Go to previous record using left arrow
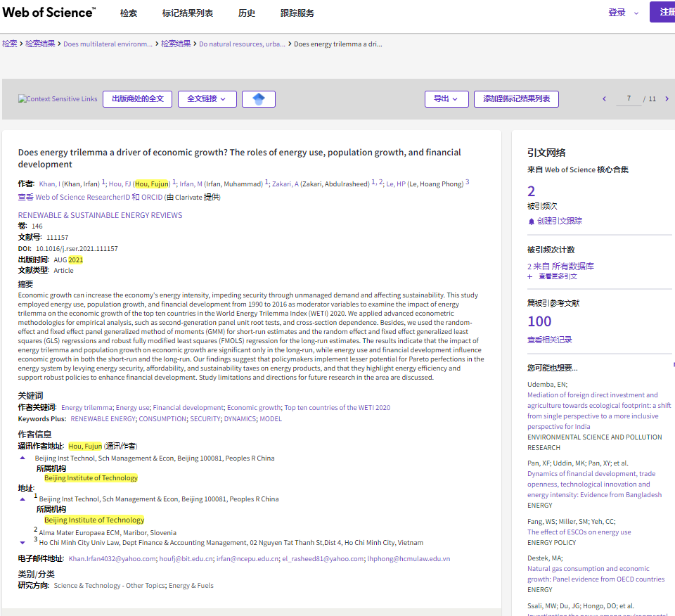 coord(604,99)
